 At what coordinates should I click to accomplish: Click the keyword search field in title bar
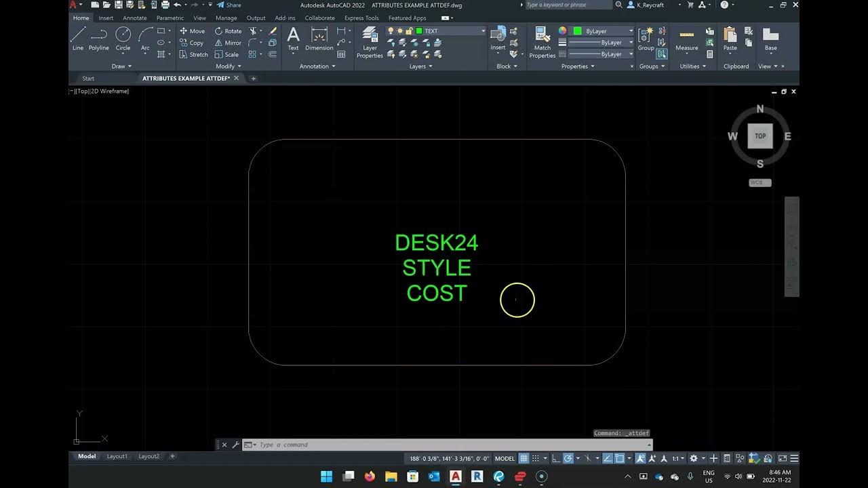568,5
